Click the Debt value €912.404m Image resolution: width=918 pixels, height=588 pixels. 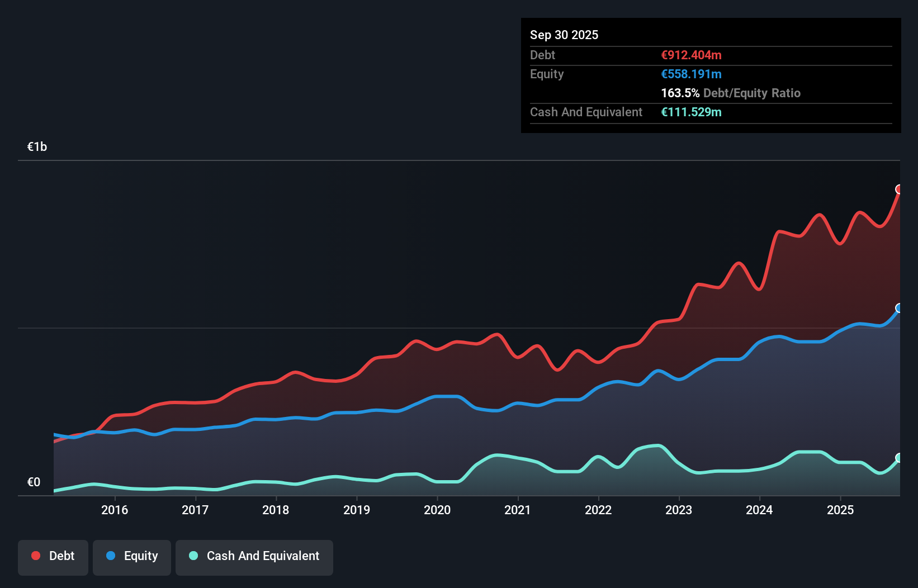point(691,55)
